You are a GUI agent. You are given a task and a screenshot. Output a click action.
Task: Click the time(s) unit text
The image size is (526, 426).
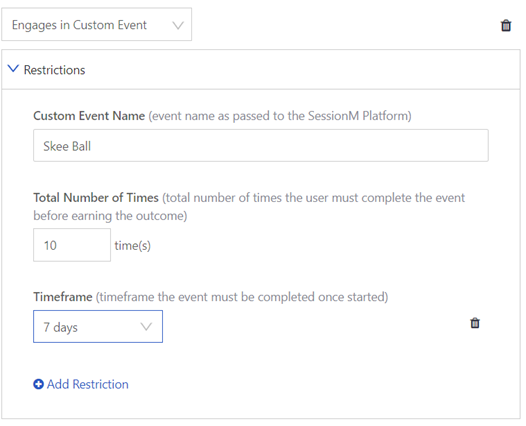click(133, 246)
